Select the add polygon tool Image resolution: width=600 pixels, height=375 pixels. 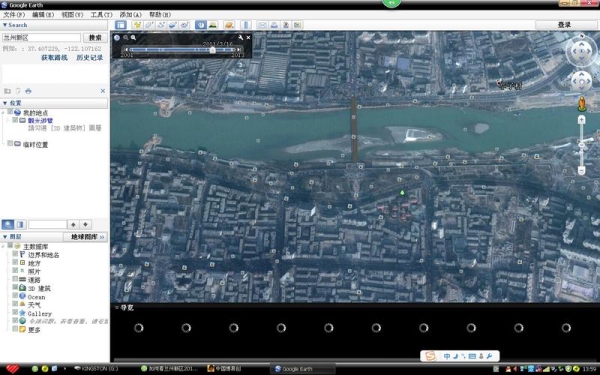149,25
